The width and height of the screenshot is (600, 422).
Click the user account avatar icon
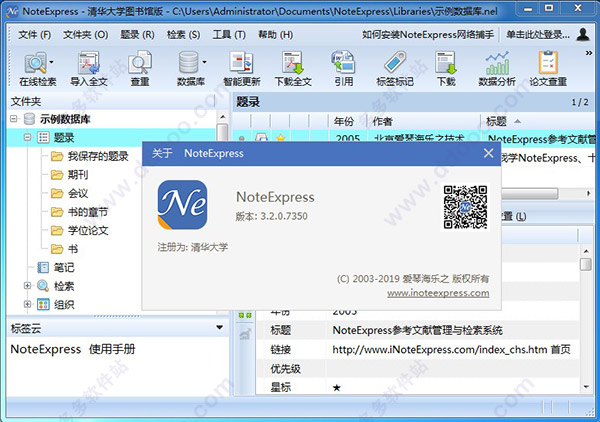click(x=583, y=34)
